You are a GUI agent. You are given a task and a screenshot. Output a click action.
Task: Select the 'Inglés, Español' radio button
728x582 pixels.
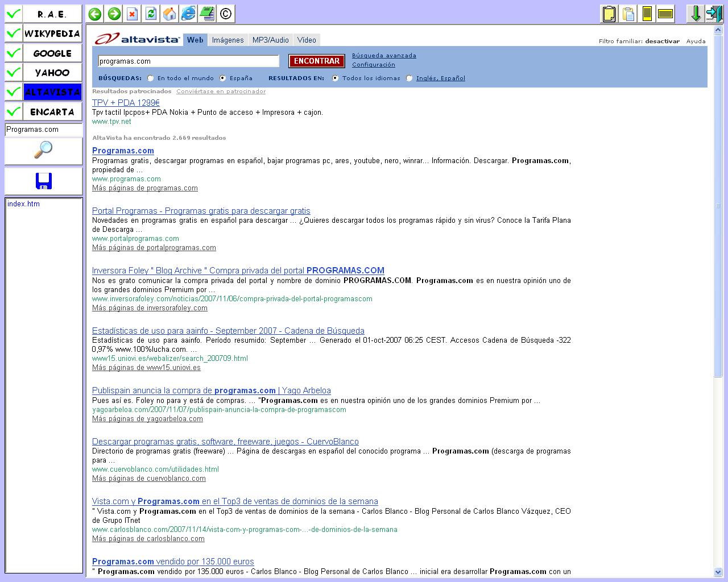coord(409,78)
